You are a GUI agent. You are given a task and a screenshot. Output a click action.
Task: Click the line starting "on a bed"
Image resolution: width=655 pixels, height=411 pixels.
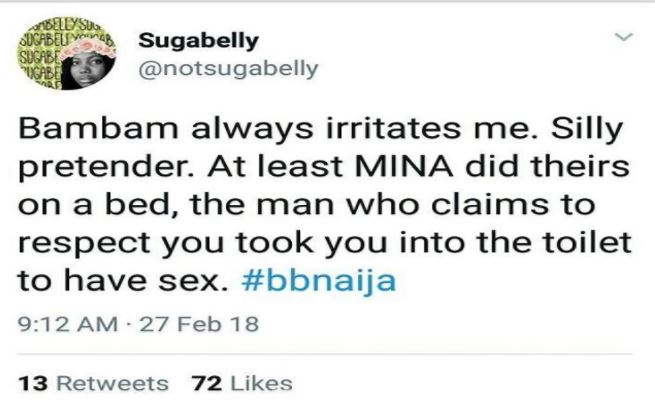(x=300, y=207)
